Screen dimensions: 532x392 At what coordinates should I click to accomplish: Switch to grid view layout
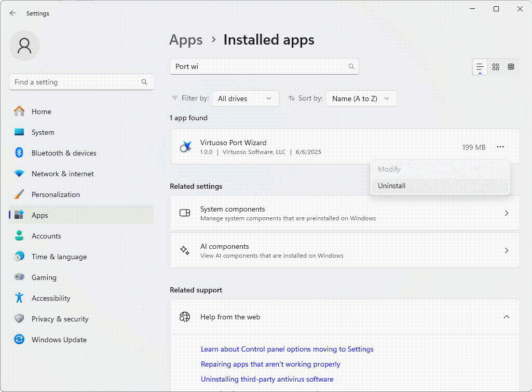point(496,67)
